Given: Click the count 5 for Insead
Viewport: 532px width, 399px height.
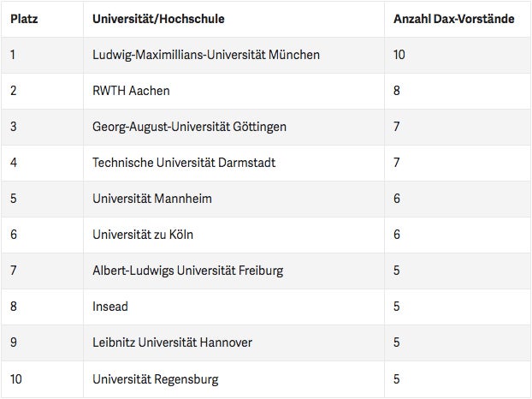Looking at the screenshot, I should click(397, 307).
